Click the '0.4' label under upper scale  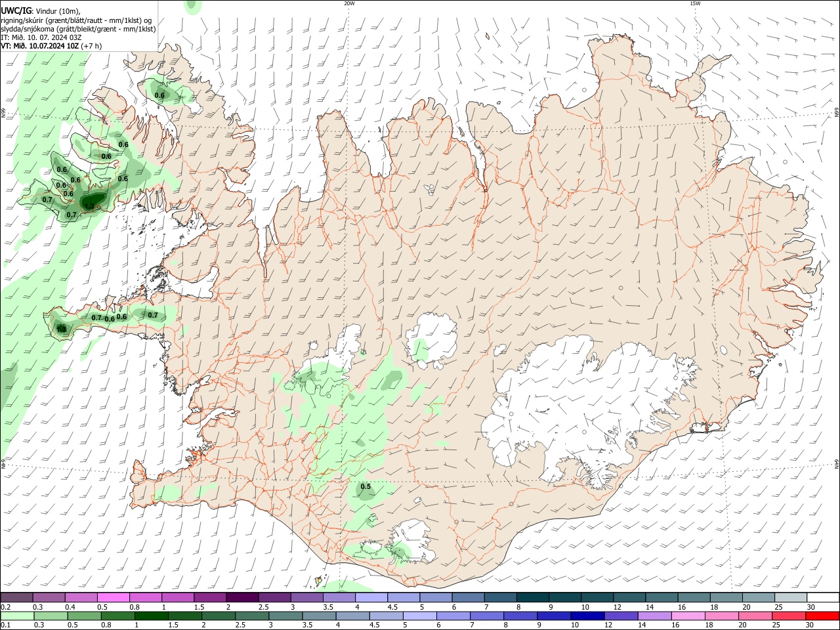pyautogui.click(x=70, y=607)
